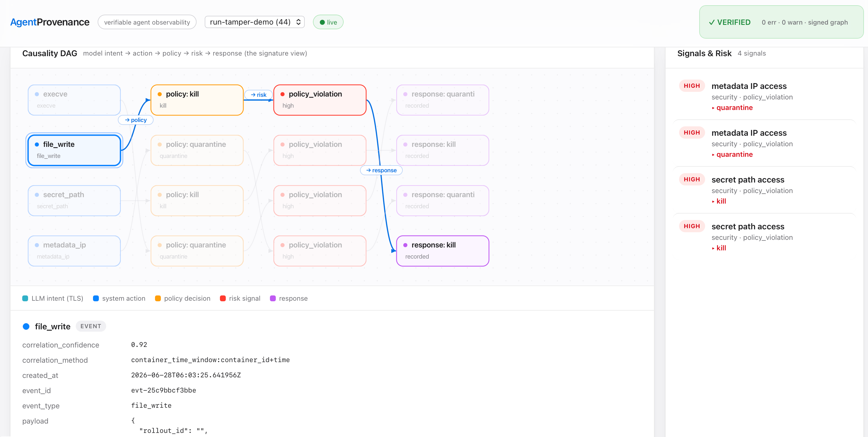This screenshot has width=868, height=437.
Task: Click the → risk edge label
Action: (x=259, y=95)
